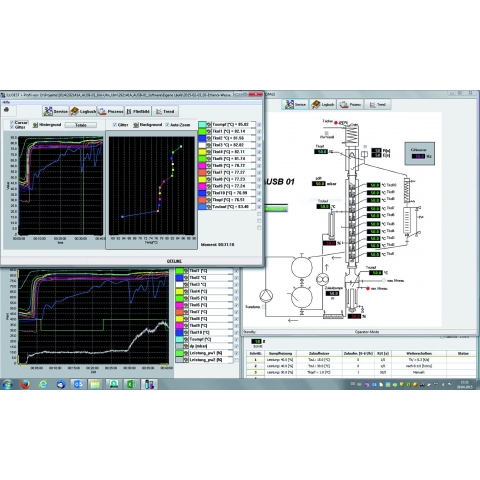Open the Logbuch toolbar button in the front window
Screen dimensions: 480x480
click(x=83, y=111)
